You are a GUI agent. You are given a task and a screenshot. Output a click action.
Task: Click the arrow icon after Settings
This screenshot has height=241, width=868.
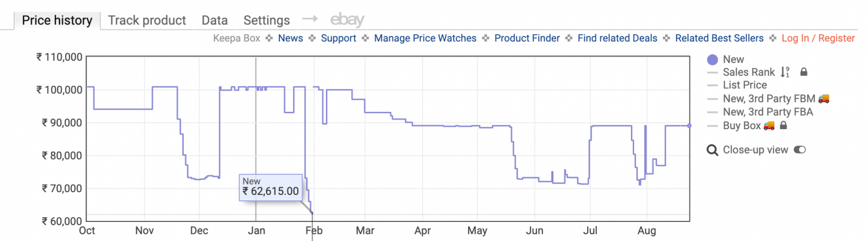click(310, 19)
